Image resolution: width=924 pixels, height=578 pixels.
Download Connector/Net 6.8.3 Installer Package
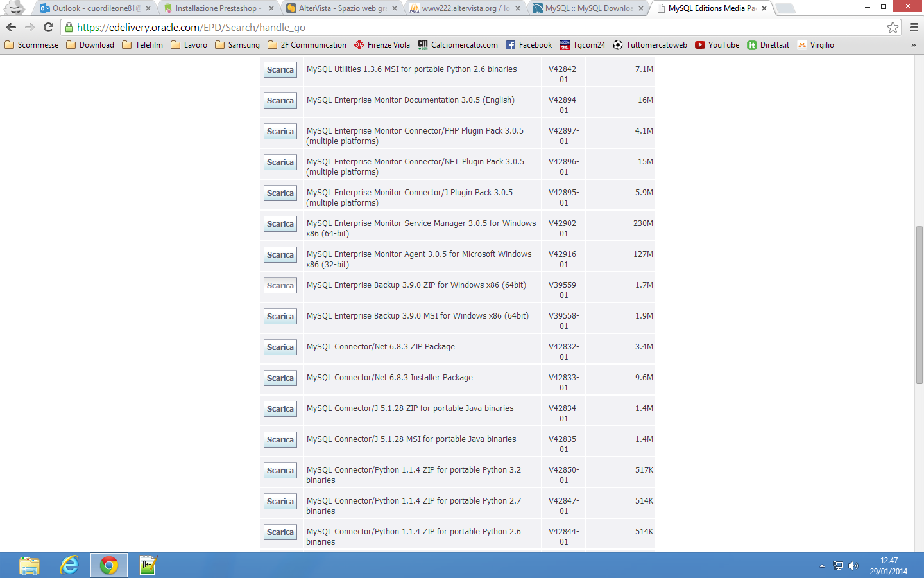click(x=280, y=378)
